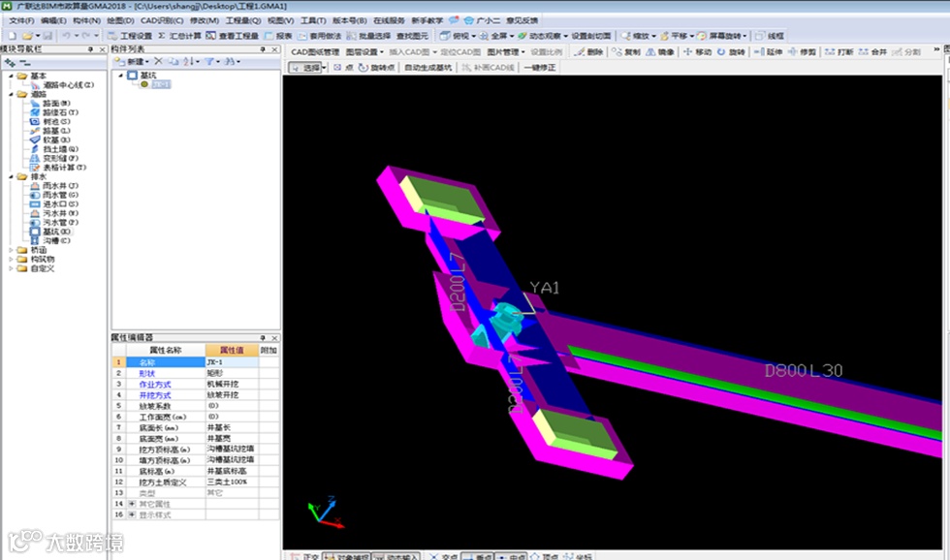The width and height of the screenshot is (950, 560).
Task: Click 修剪 trim tool
Action: click(802, 52)
